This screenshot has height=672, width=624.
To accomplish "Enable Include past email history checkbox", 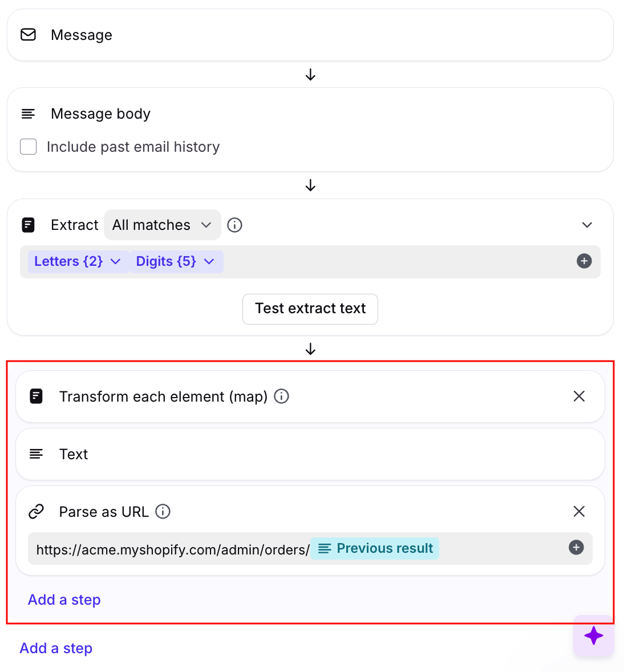I will coord(29,147).
